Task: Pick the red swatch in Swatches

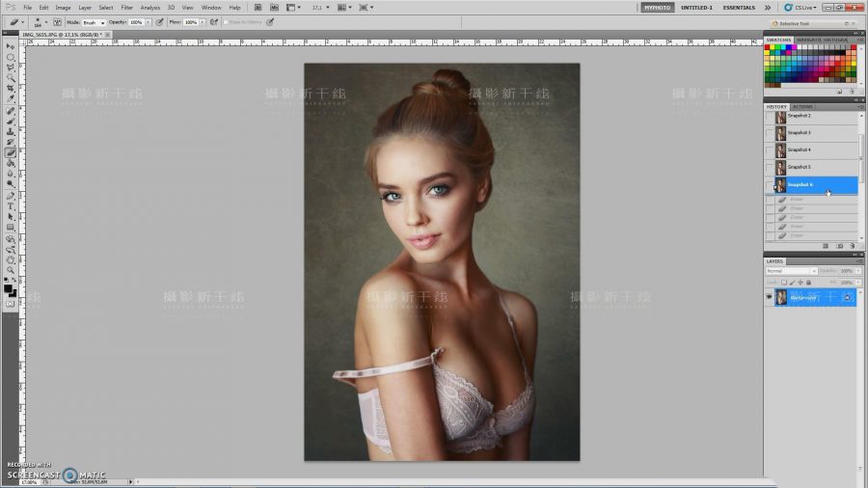Action: point(768,47)
